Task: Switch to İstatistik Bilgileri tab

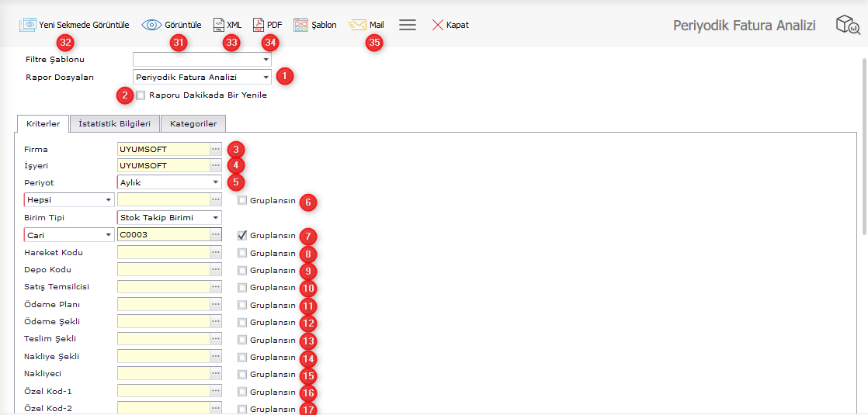Action: pos(115,123)
